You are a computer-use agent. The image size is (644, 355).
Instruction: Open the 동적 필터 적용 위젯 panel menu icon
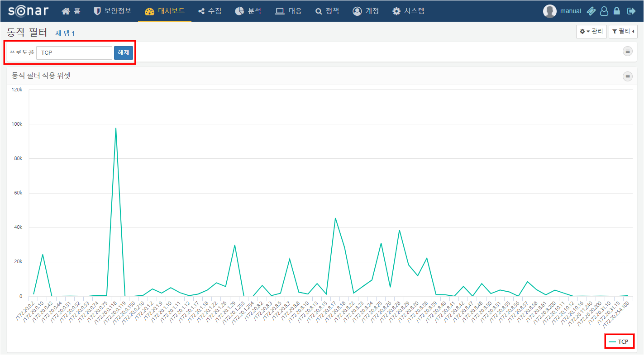(x=628, y=76)
